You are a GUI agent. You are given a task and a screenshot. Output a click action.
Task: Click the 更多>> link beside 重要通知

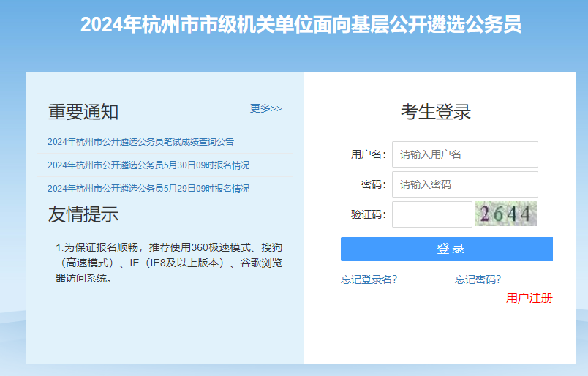point(265,108)
